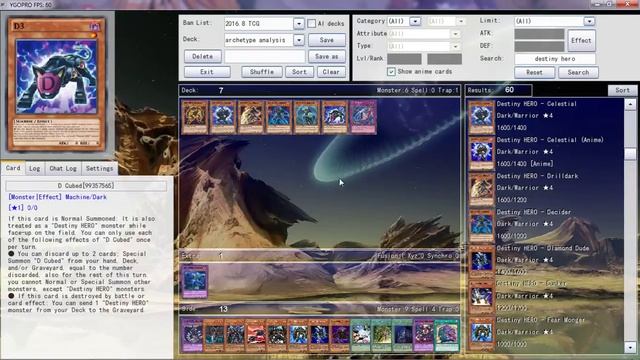Select the last card in the Side deck
640x360 pixels.
pyautogui.click(x=447, y=336)
